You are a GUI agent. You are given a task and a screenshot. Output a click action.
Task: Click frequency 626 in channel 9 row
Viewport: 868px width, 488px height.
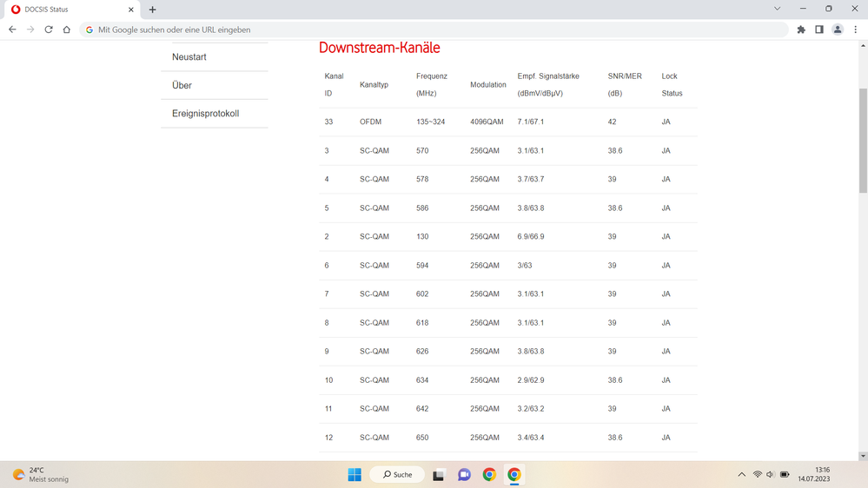422,352
